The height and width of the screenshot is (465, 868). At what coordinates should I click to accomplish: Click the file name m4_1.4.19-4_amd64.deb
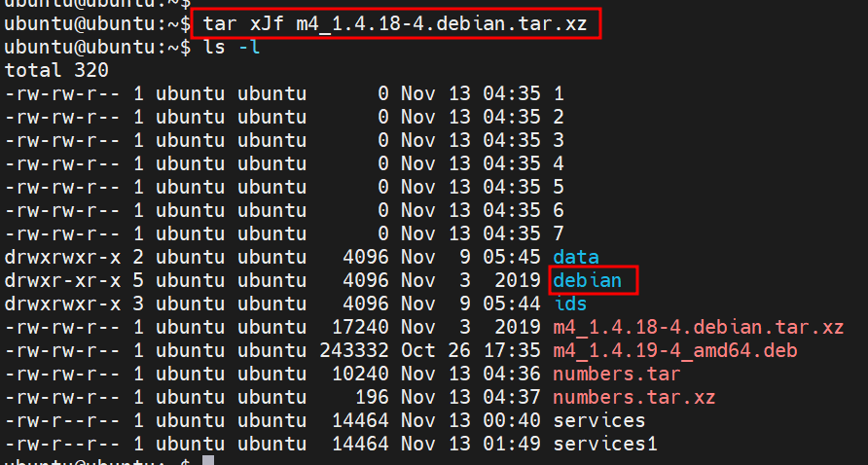(674, 350)
